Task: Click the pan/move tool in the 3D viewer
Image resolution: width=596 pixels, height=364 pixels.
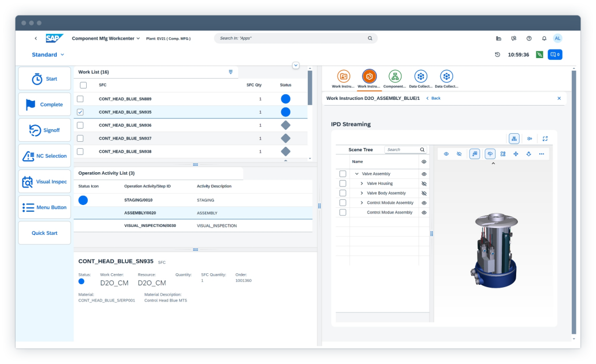Action: tap(517, 153)
